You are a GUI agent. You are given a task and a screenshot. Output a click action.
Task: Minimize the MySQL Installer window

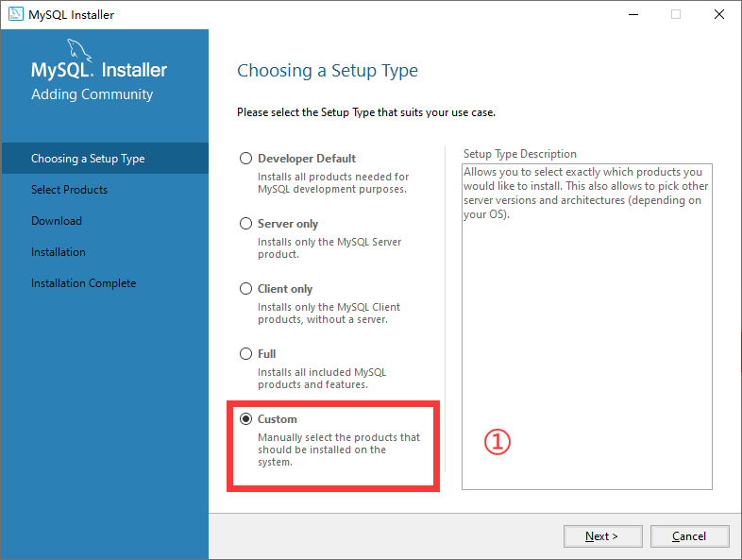click(633, 14)
